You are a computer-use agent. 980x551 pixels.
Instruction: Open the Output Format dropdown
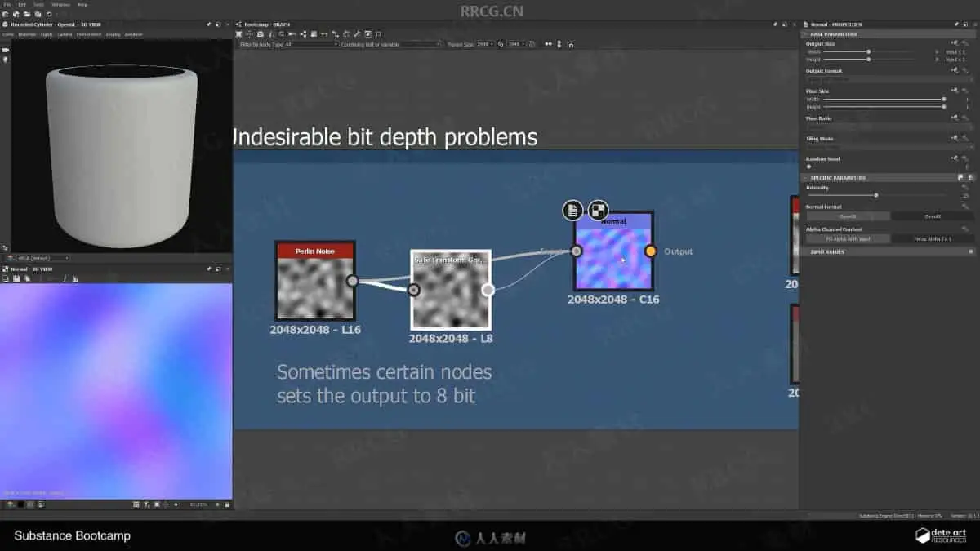coord(890,79)
